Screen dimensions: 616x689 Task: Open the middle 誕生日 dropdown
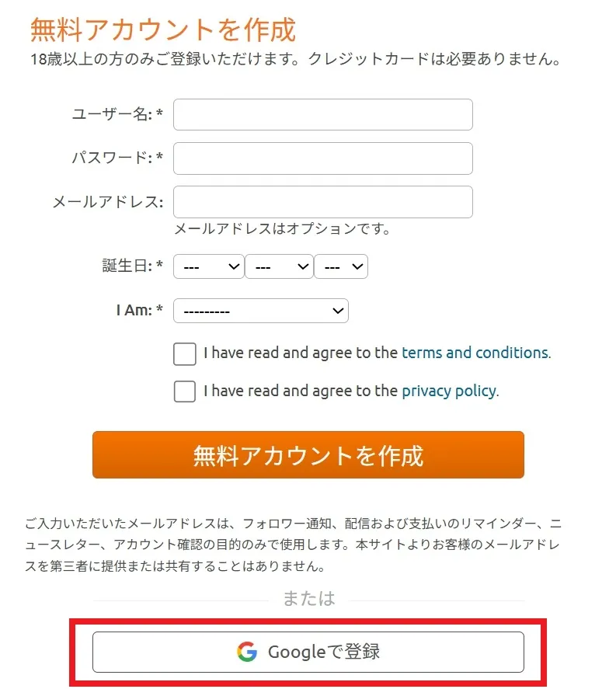(279, 266)
